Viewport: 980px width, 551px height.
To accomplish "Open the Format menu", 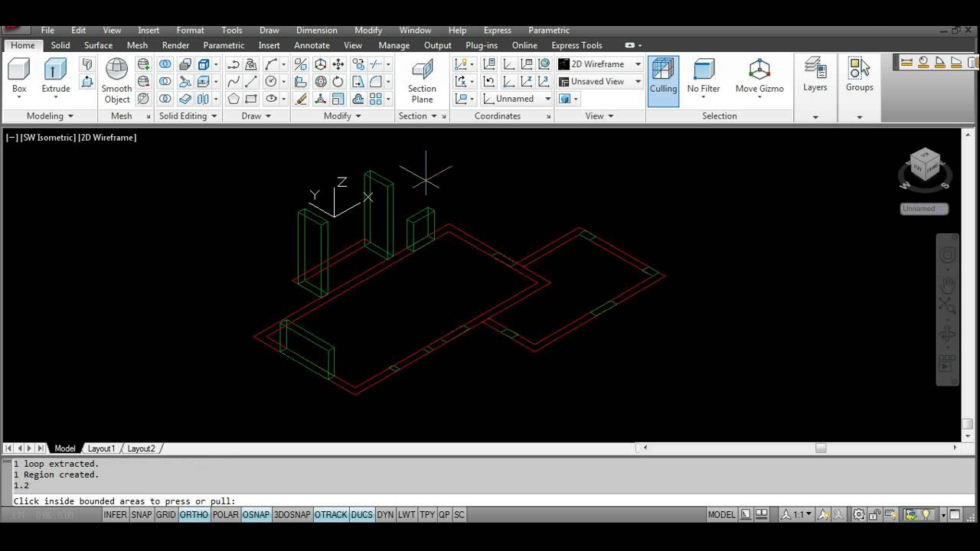I will point(190,31).
